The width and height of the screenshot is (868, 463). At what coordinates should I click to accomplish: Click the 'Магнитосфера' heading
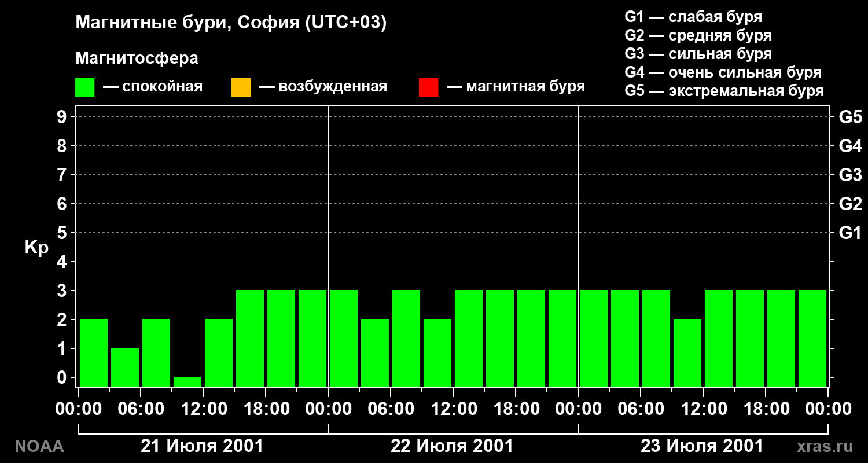pos(137,58)
